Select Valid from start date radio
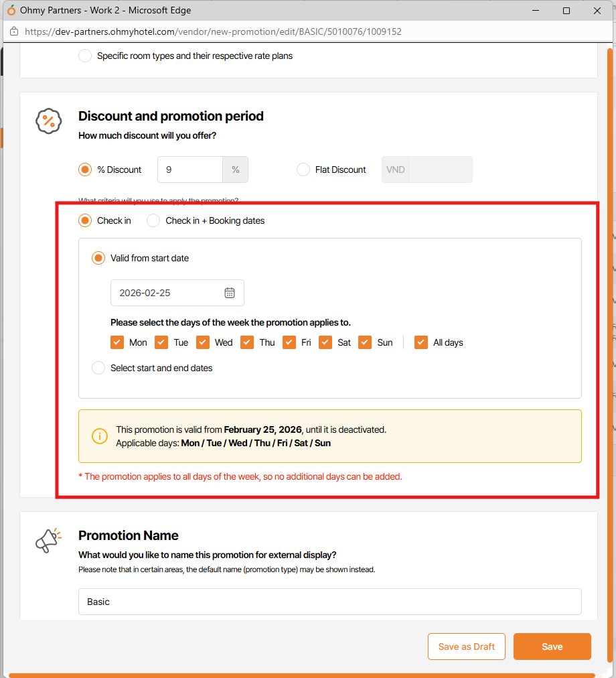The image size is (616, 678). point(98,258)
